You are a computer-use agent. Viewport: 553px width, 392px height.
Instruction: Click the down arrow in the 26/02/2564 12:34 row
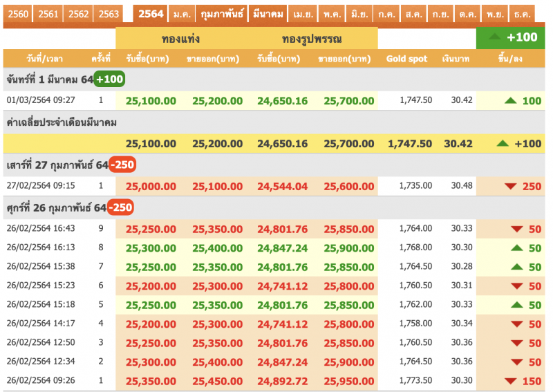click(x=516, y=362)
